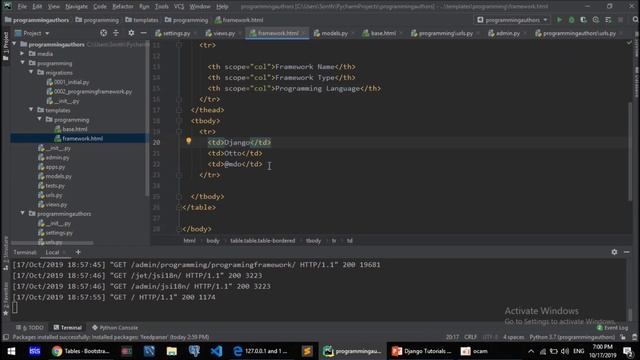This screenshot has width=640, height=360.
Task: Open Windows notification center icon
Action: click(629, 351)
